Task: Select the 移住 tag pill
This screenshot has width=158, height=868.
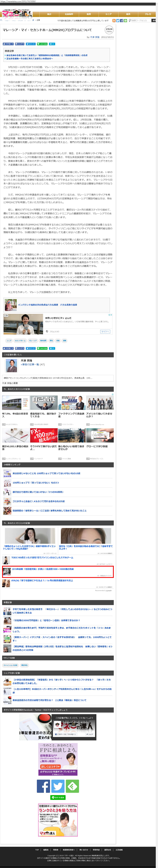Action: [x=51, y=341]
